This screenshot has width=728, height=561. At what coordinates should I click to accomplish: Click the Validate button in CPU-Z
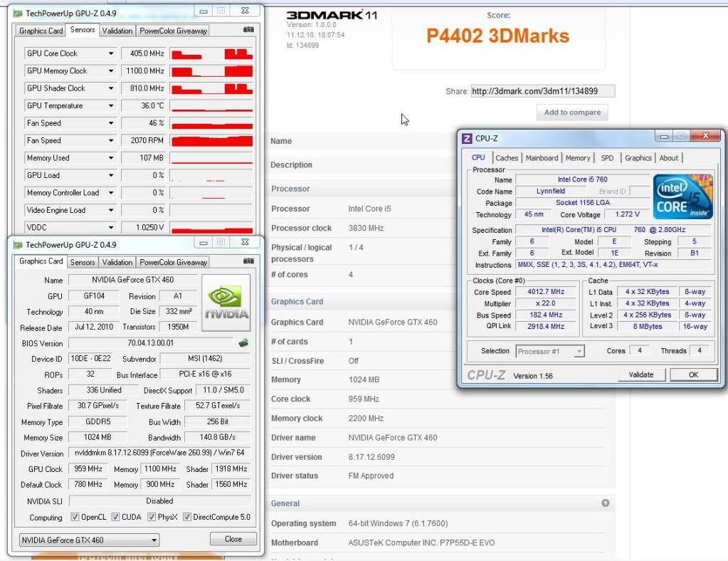[x=641, y=374]
